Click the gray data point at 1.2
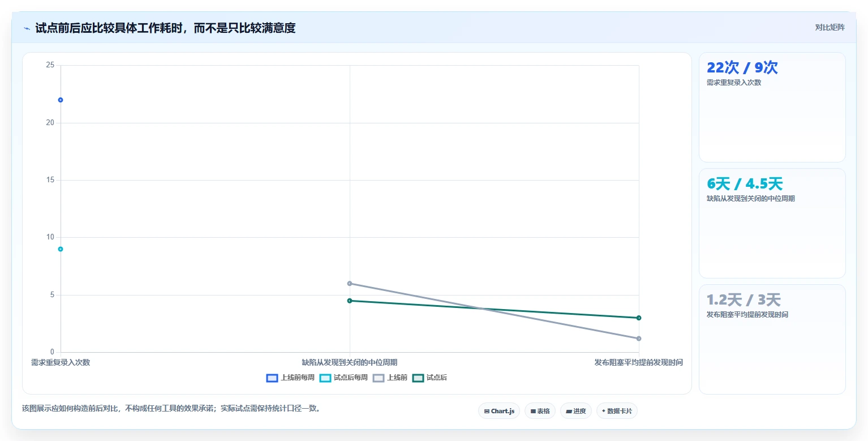This screenshot has width=868, height=441. pos(639,339)
